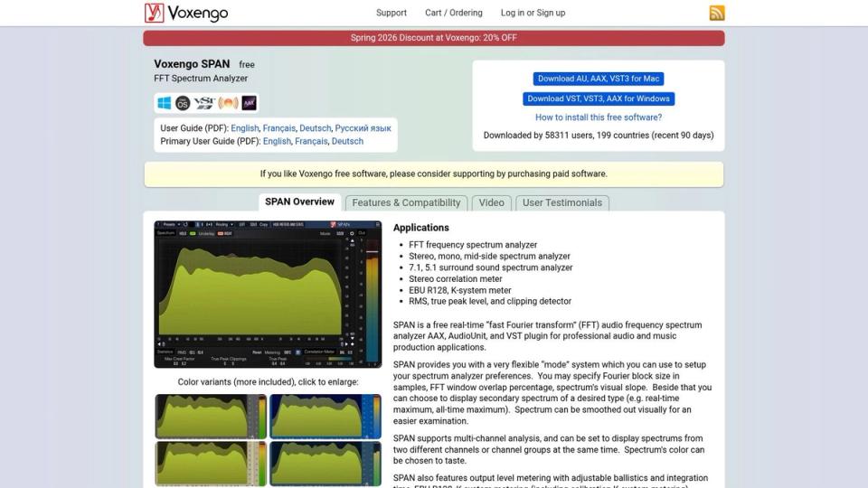Open Cart / Ordering page

coord(453,13)
